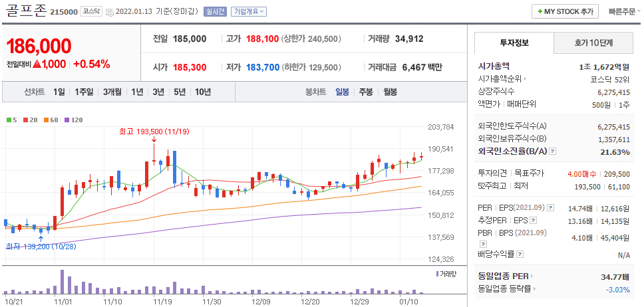644x307 pixels.
Task: Select the 주봉 weekly candle chart
Action: tap(366, 92)
